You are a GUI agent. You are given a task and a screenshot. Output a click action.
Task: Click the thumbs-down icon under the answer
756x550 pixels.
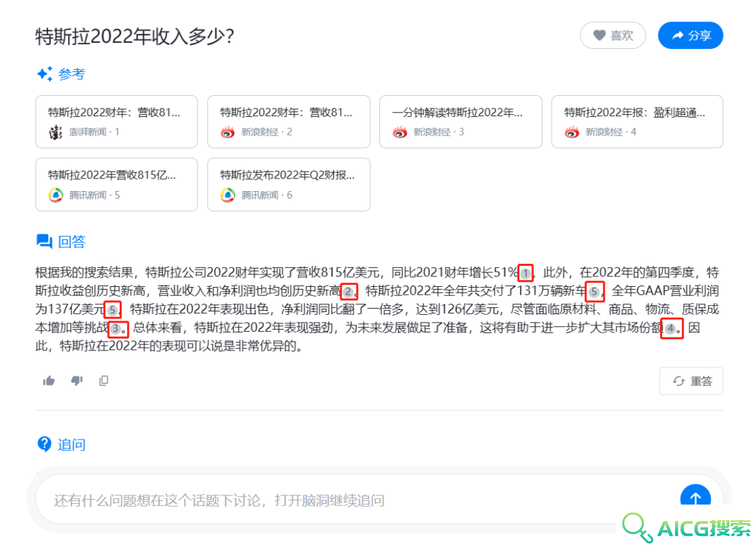click(77, 381)
